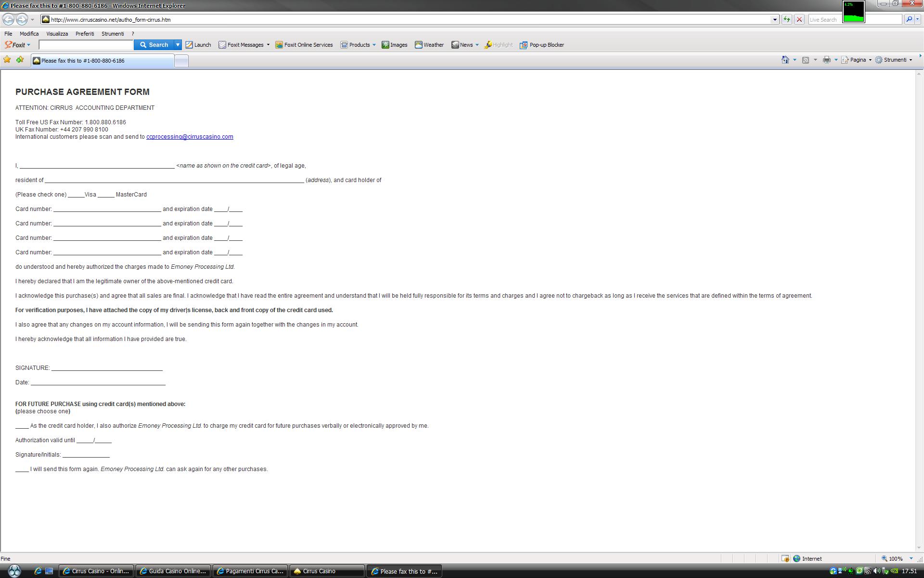Open the search provider options dropdown
Screen dimensions: 924x578
[x=918, y=20]
